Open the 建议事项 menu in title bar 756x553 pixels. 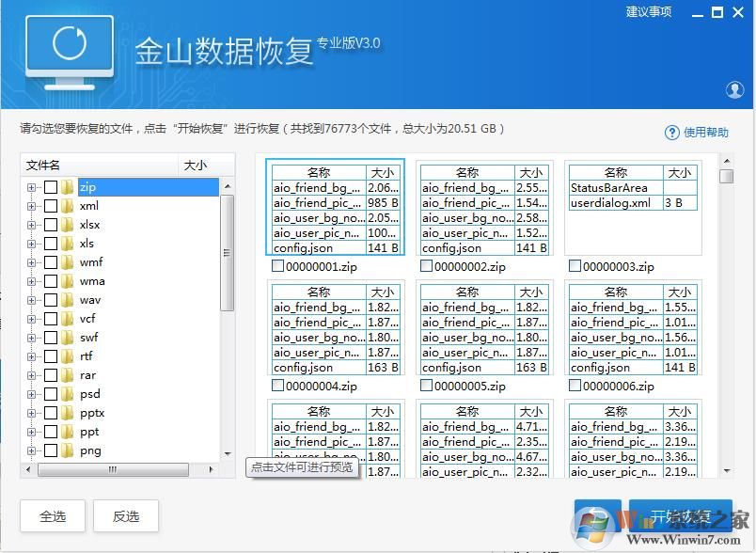pos(649,12)
